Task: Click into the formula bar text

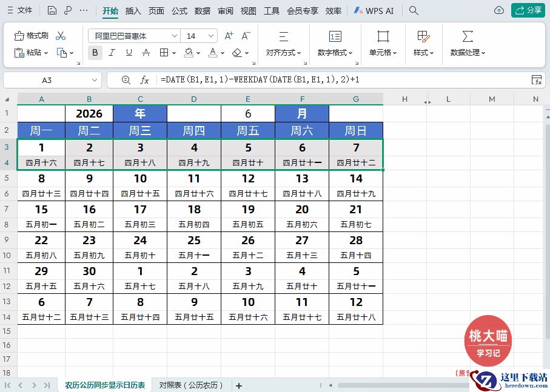Action: [260, 79]
